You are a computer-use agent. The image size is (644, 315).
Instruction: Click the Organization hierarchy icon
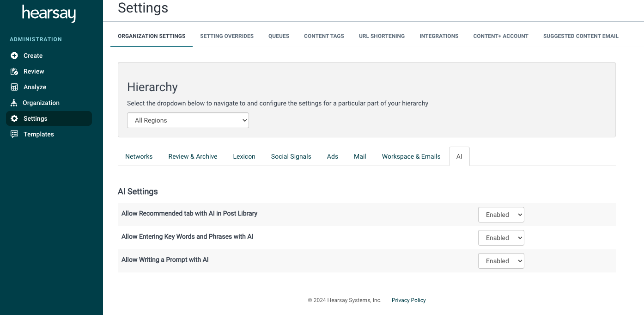[x=14, y=103]
